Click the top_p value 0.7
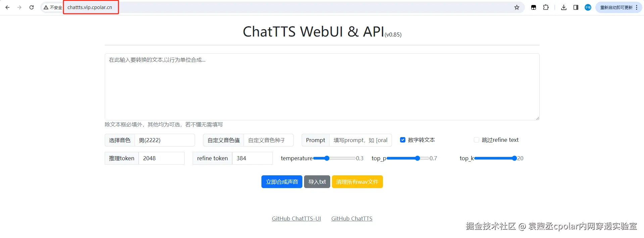 click(433, 158)
